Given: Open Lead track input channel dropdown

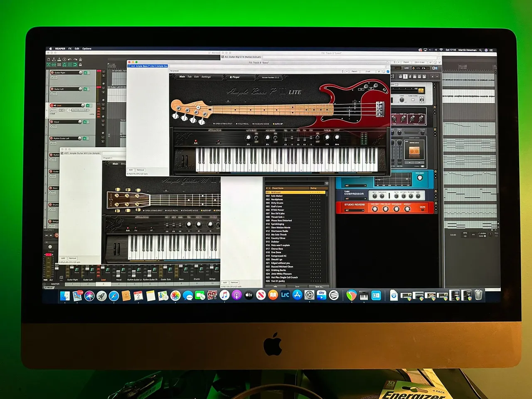Looking at the screenshot, I should (79, 110).
